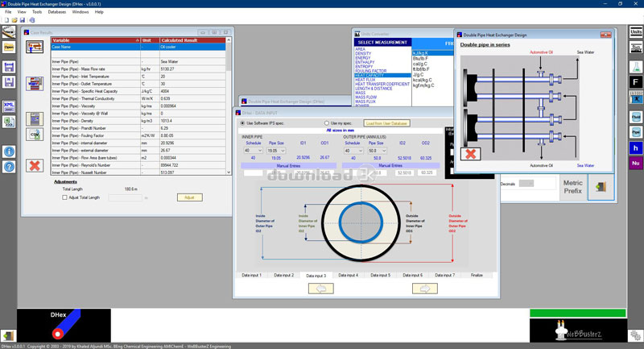
Task: Click the Save As floppy icon below Save
Action: click(9, 81)
